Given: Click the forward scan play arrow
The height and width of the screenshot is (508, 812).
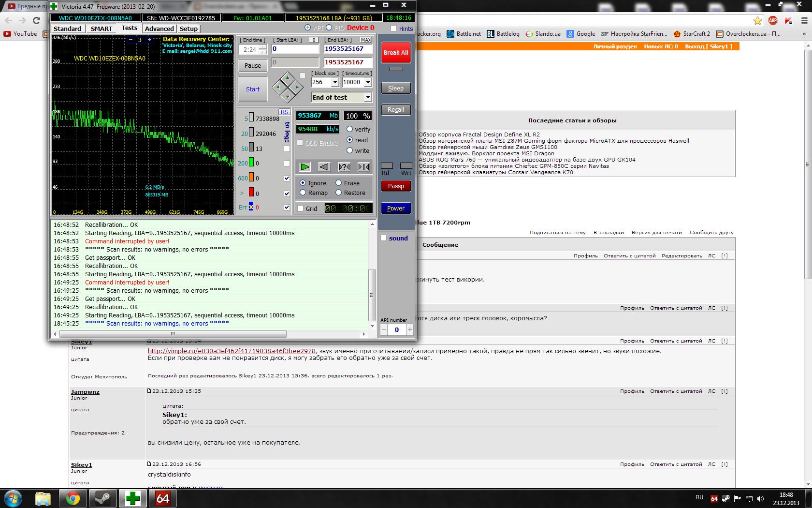Looking at the screenshot, I should tap(305, 167).
